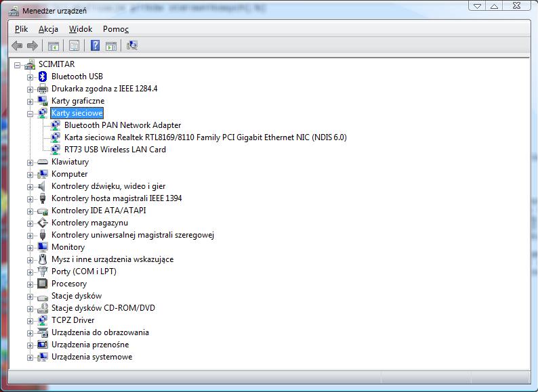This screenshot has width=538, height=392.
Task: Click the printer icon for Drukarka zgodna z IEEE 1284.4
Action: 43,89
